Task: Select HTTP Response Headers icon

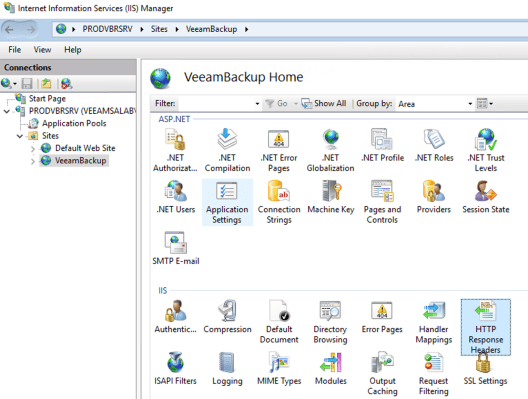Action: point(486,327)
